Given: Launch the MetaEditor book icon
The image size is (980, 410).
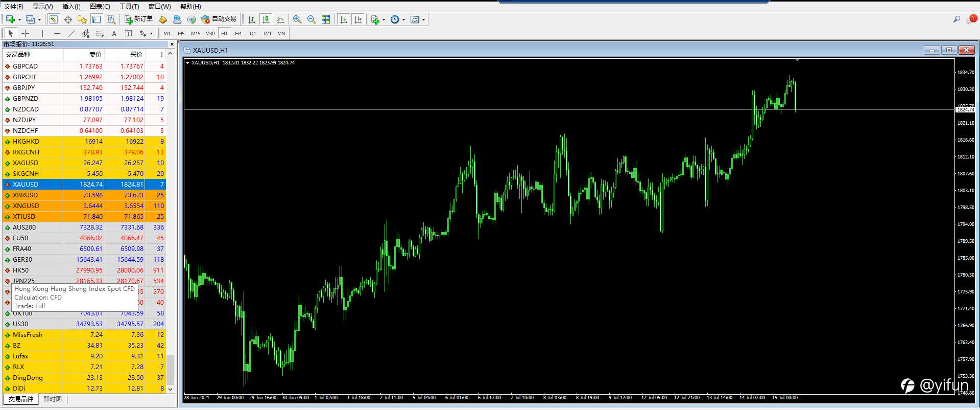Looking at the screenshot, I should click(163, 19).
